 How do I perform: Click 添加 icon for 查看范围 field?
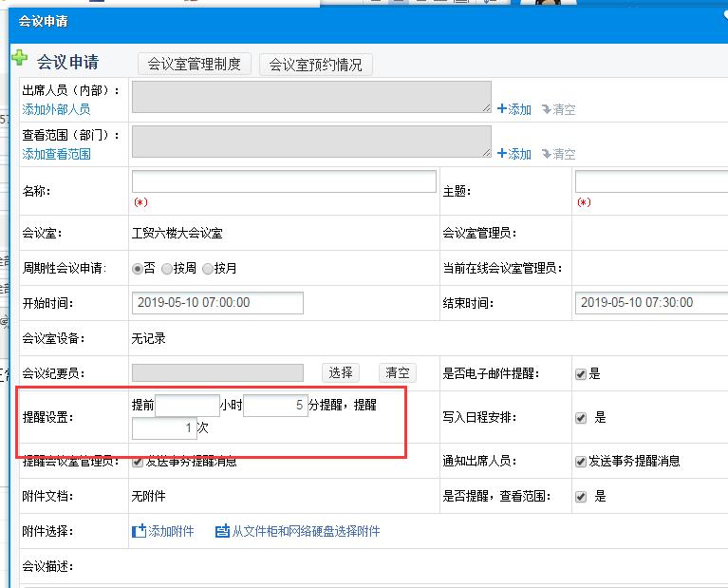coord(502,154)
